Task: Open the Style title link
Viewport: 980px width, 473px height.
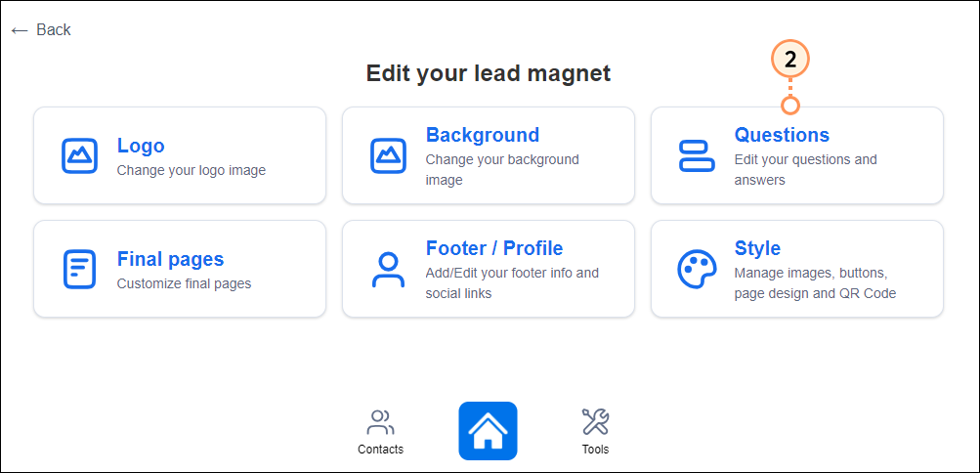Action: pos(757,248)
